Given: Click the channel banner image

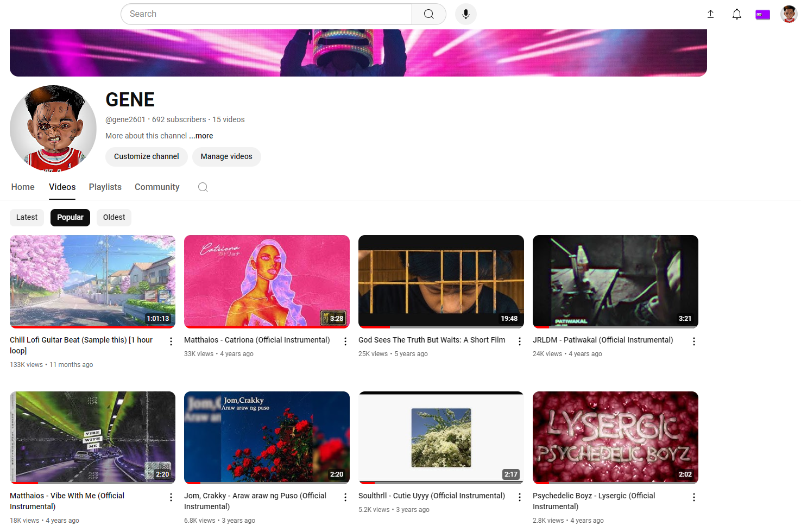Looking at the screenshot, I should click(358, 53).
